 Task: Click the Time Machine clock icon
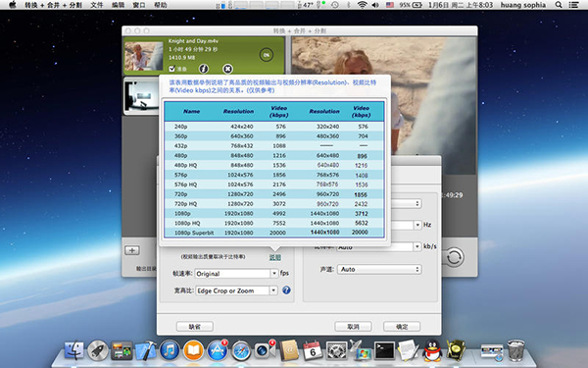[335, 5]
